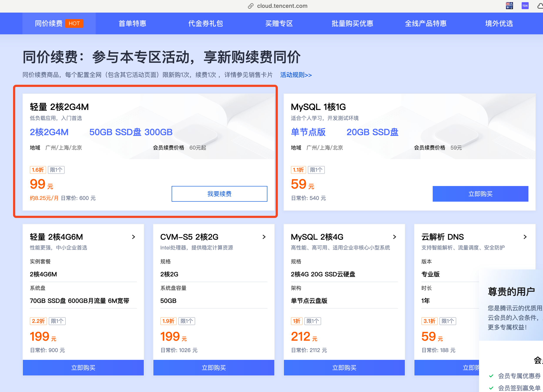Click the 约8.25元/月 monthly price
543x392 pixels.
[x=44, y=198]
